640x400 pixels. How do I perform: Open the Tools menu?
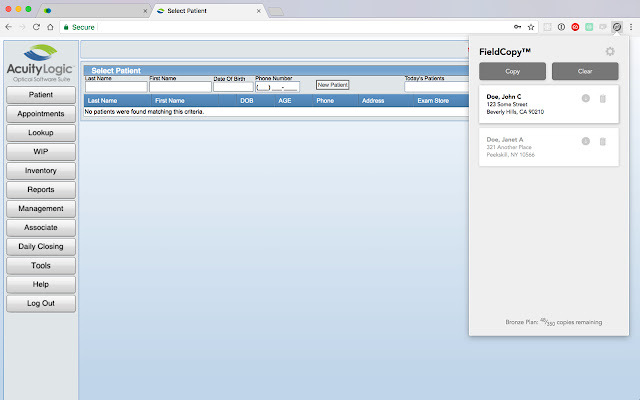(41, 266)
